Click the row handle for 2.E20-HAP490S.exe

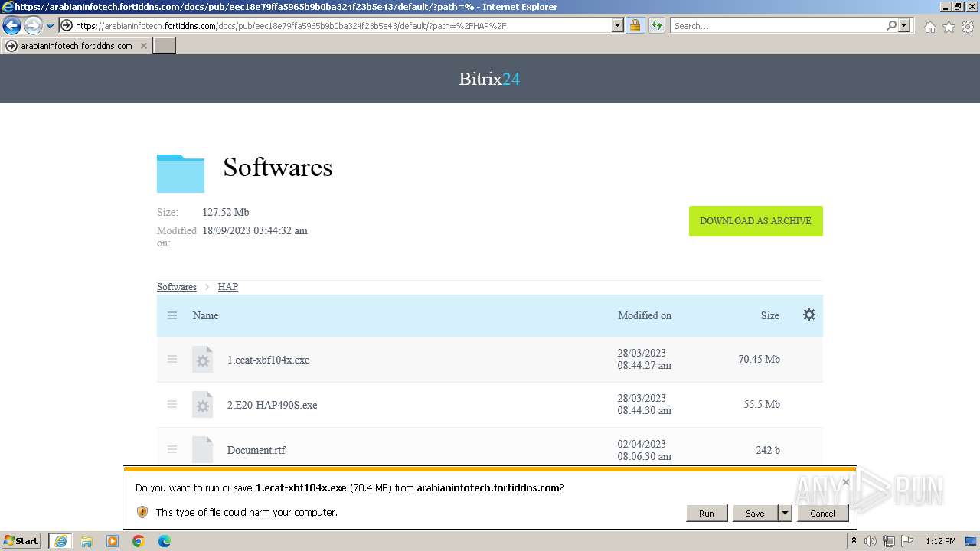[x=172, y=404]
